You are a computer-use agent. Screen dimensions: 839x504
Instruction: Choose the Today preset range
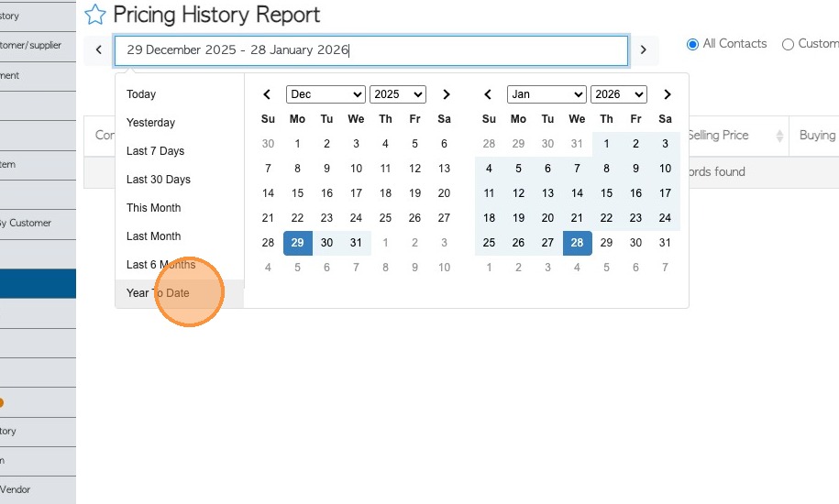pos(179,94)
